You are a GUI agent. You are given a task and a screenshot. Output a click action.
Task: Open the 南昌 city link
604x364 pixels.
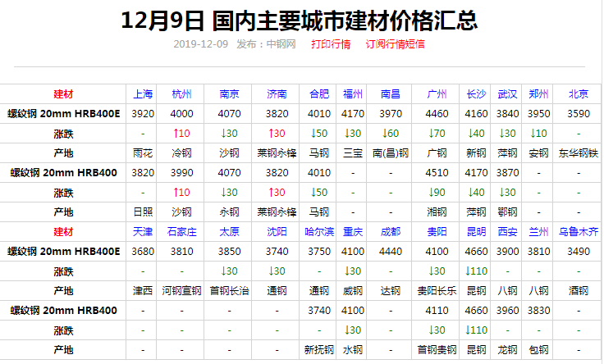tap(390, 94)
